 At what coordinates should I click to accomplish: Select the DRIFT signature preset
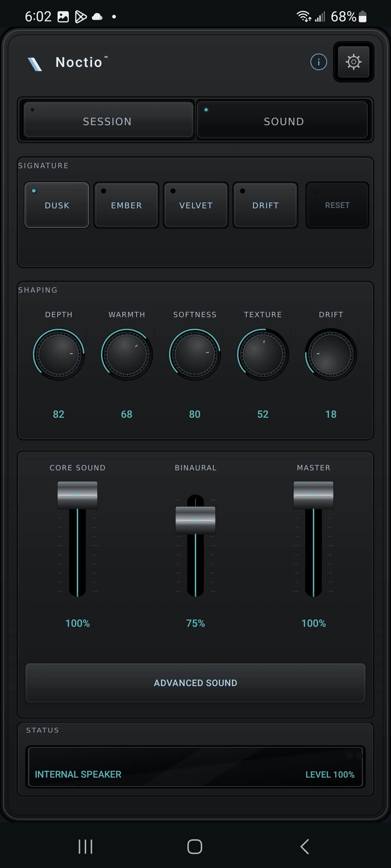tap(265, 205)
